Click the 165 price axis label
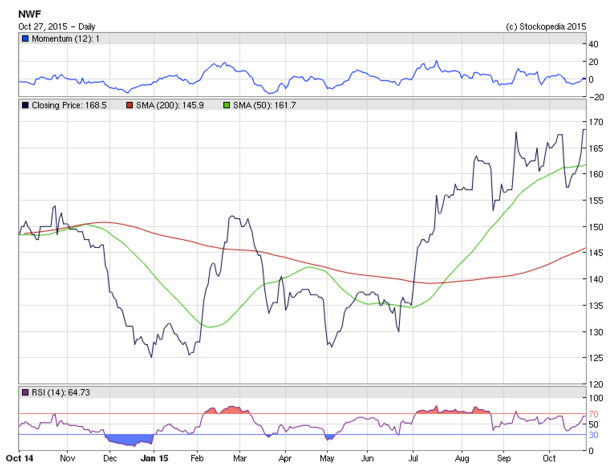The height and width of the screenshot is (470, 610). point(596,148)
